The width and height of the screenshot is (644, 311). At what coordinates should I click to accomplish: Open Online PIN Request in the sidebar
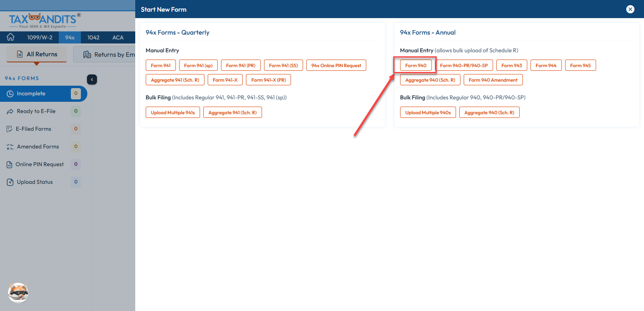pyautogui.click(x=39, y=165)
